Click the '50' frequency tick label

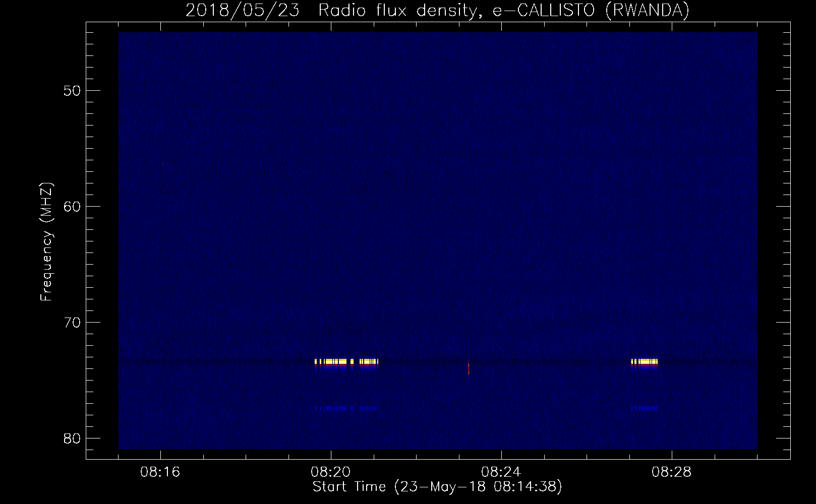pos(71,91)
